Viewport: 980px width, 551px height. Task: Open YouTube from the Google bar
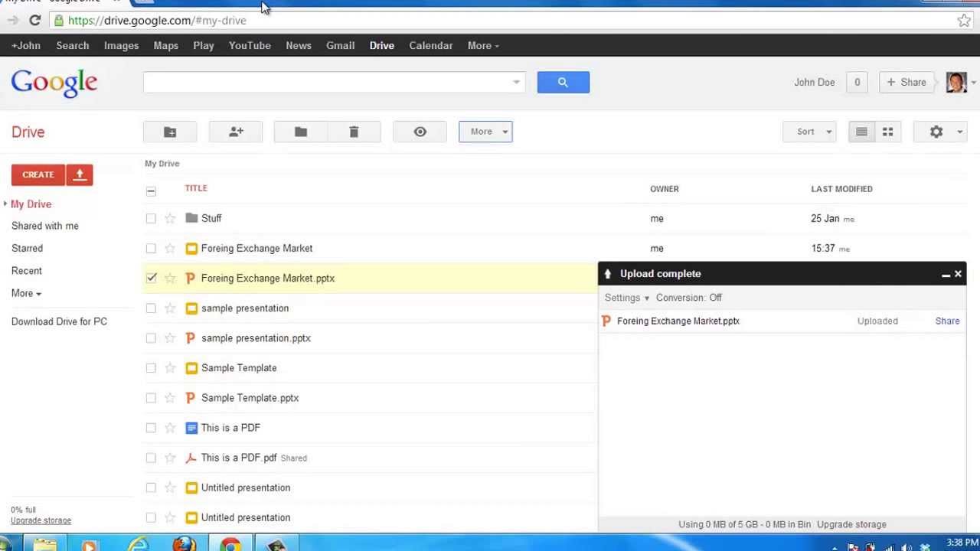[250, 45]
